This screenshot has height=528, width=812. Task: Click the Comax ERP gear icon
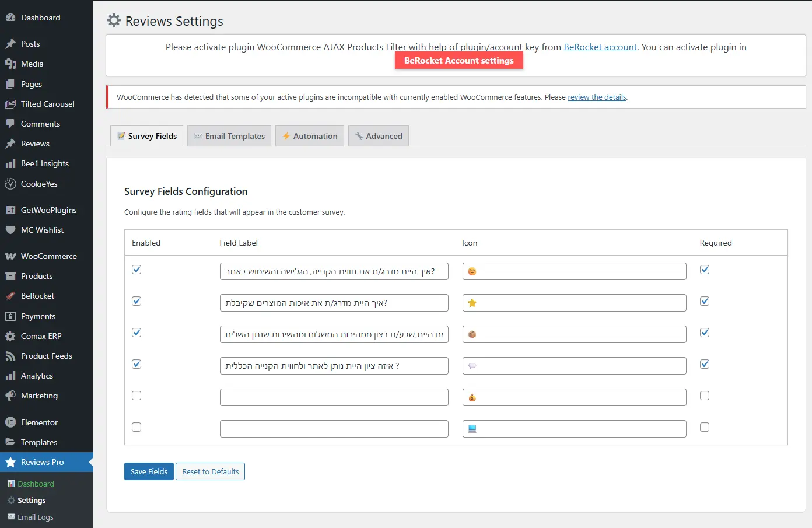[x=10, y=336]
